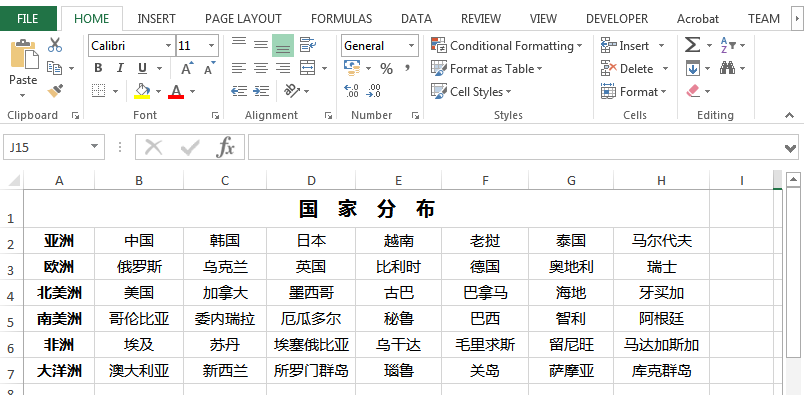Click the Cut scissors icon

click(x=55, y=45)
